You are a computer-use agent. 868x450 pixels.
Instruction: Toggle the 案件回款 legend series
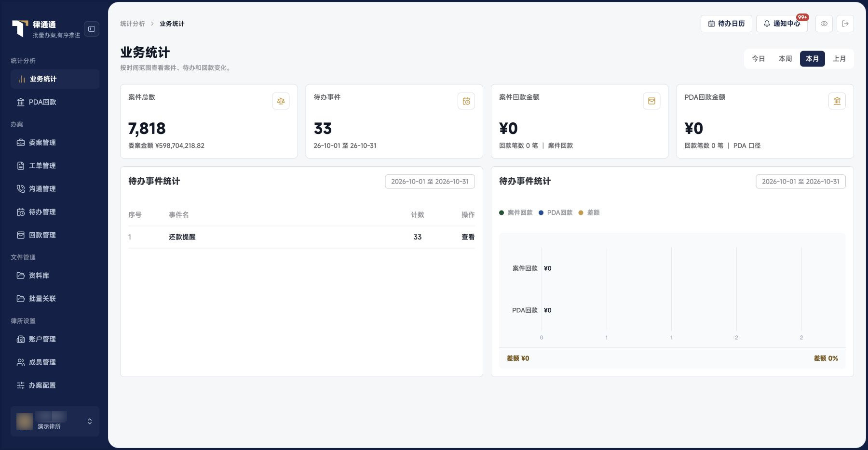click(x=516, y=212)
